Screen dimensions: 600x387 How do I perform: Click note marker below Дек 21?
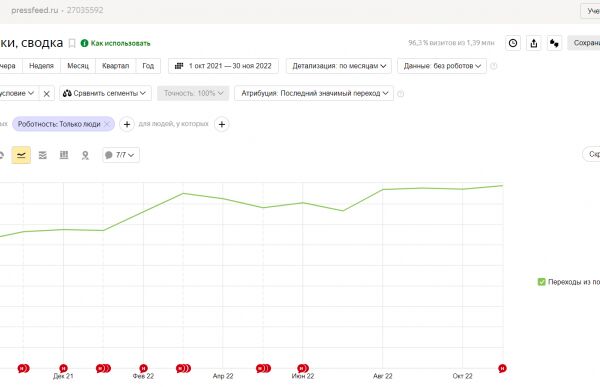pyautogui.click(x=64, y=368)
